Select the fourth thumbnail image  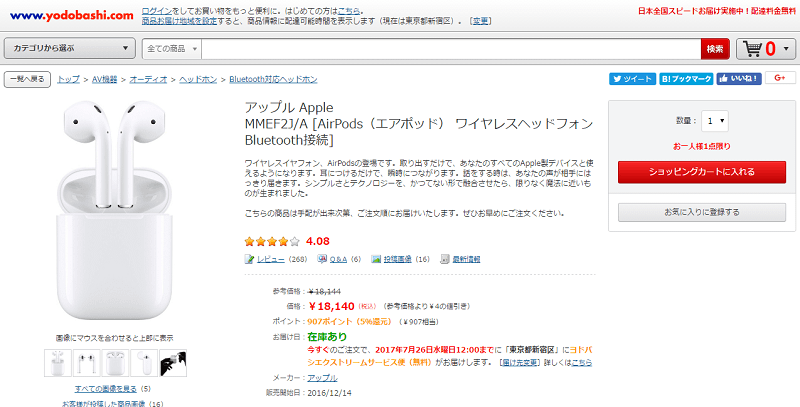[144, 363]
